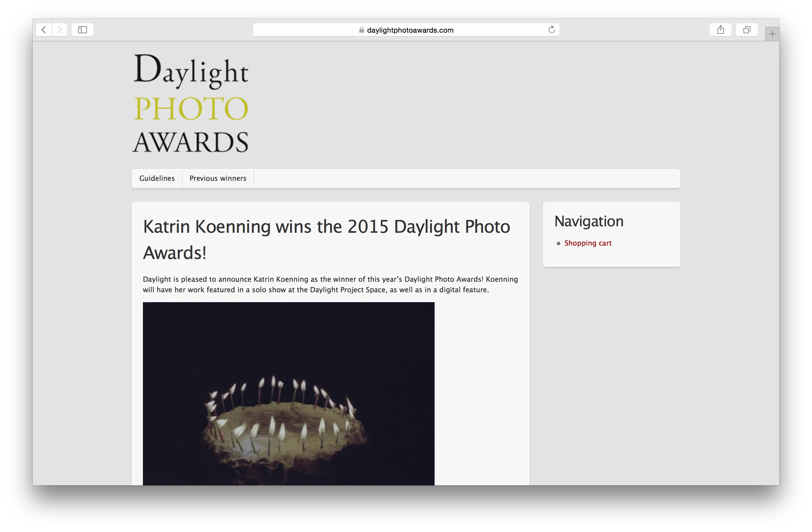The height and width of the screenshot is (532, 812).
Task: Go back to the previous page
Action: pos(44,30)
